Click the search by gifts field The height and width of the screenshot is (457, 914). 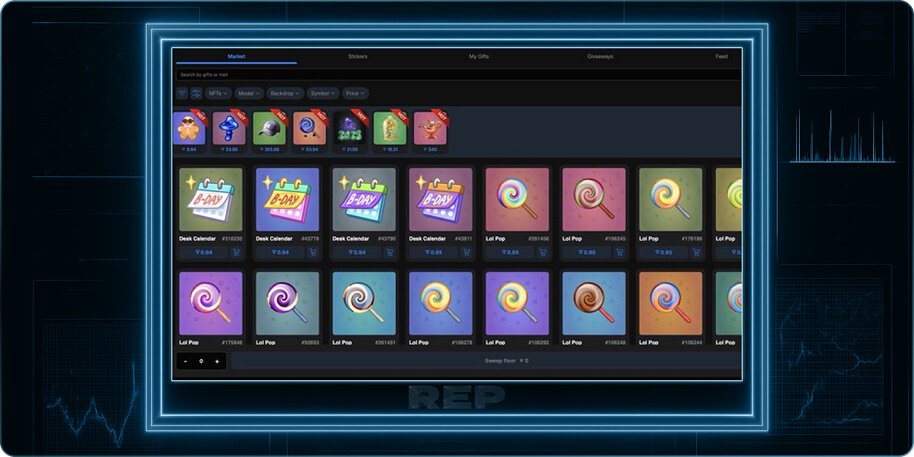coord(400,75)
